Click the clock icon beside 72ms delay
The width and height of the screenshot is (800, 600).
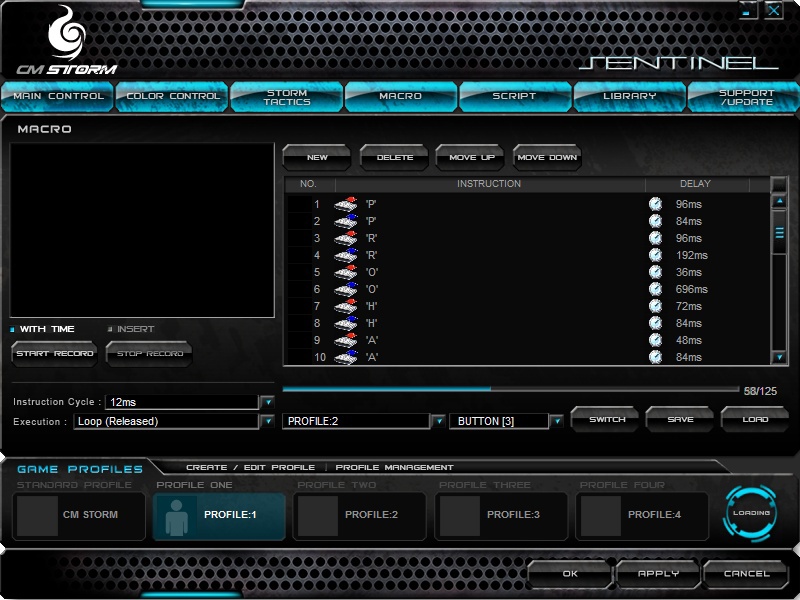pos(656,306)
